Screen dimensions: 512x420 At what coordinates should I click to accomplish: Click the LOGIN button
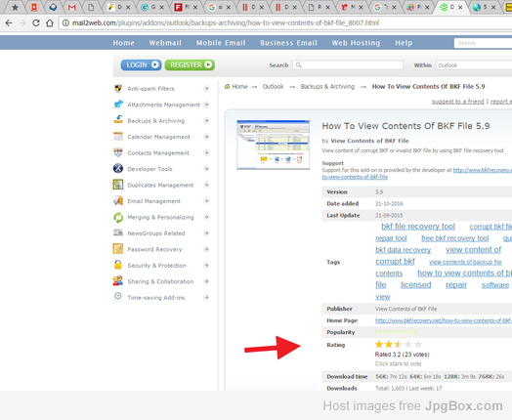click(x=141, y=64)
